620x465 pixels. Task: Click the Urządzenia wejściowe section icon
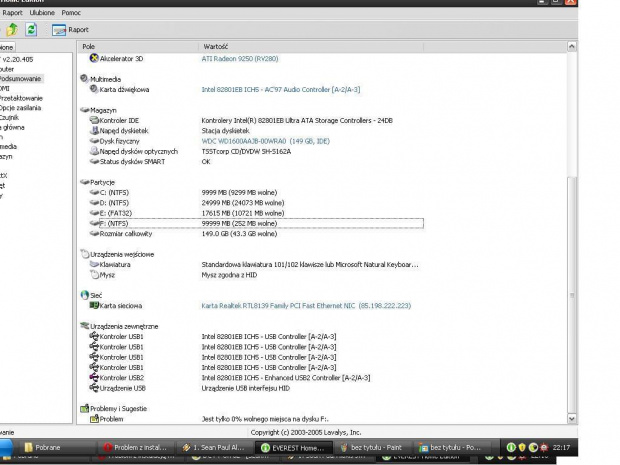[84, 254]
